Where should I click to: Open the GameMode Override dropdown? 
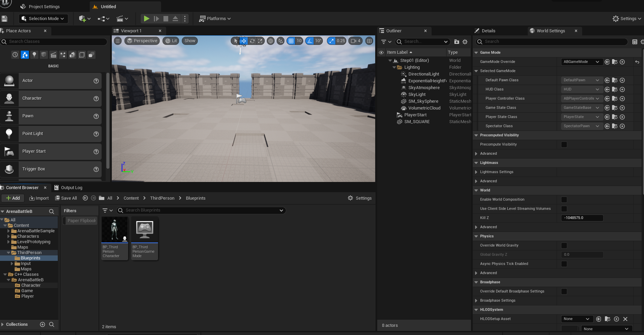tap(581, 62)
